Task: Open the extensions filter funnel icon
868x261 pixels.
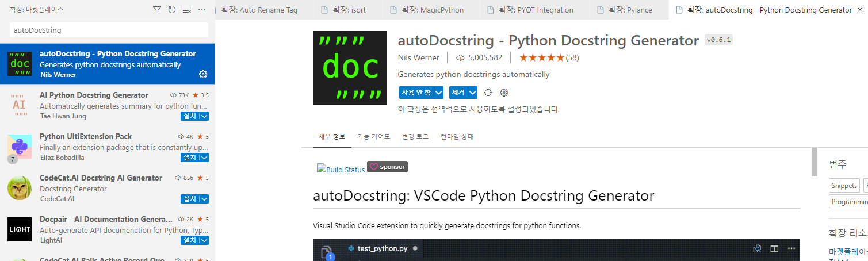Action: click(157, 10)
